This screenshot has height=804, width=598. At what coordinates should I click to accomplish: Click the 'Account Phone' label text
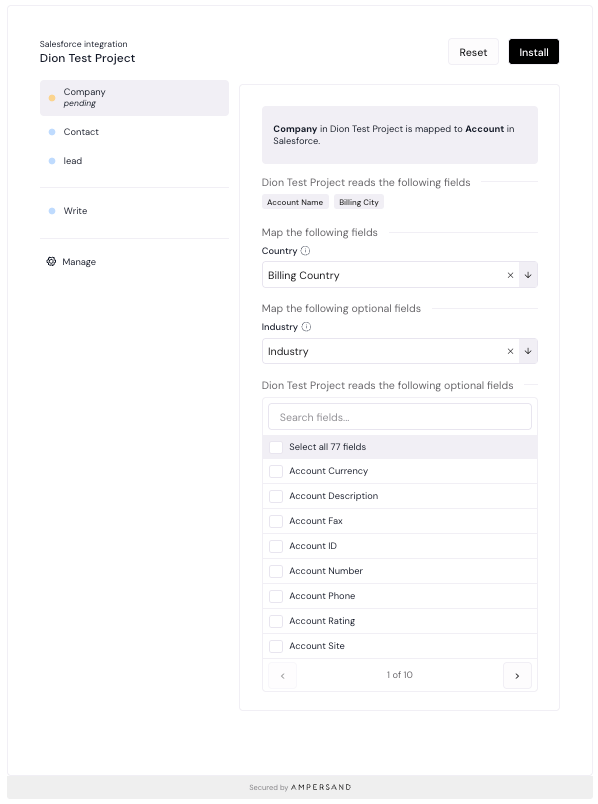pos(322,596)
